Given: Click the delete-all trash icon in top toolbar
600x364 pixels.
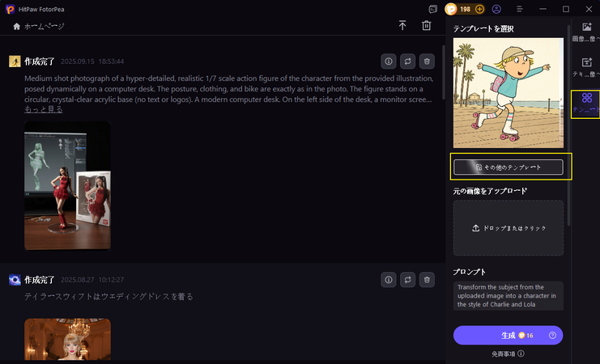Looking at the screenshot, I should pyautogui.click(x=427, y=26).
